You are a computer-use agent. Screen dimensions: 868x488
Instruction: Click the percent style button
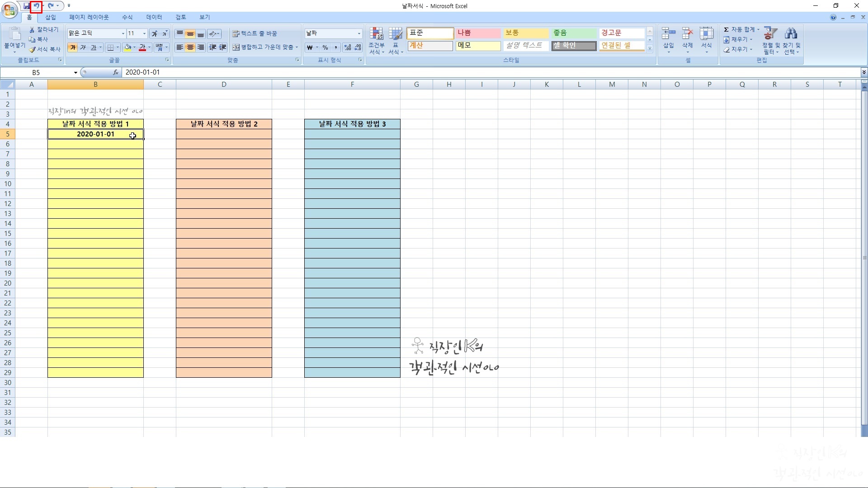tap(325, 47)
